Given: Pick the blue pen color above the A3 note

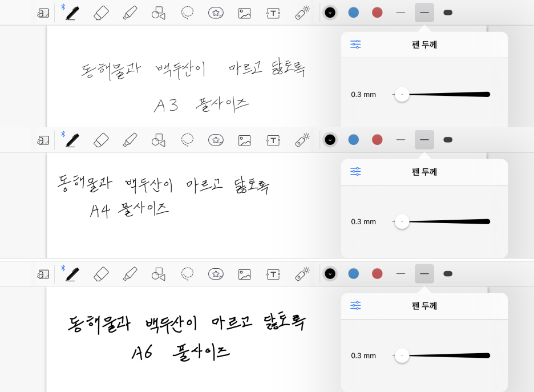Looking at the screenshot, I should click(354, 13).
